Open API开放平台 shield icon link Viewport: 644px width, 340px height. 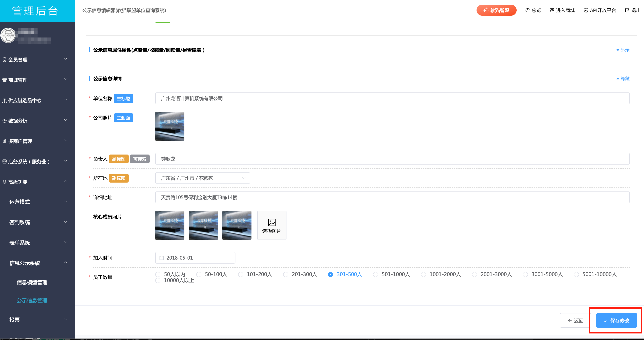pos(586,10)
